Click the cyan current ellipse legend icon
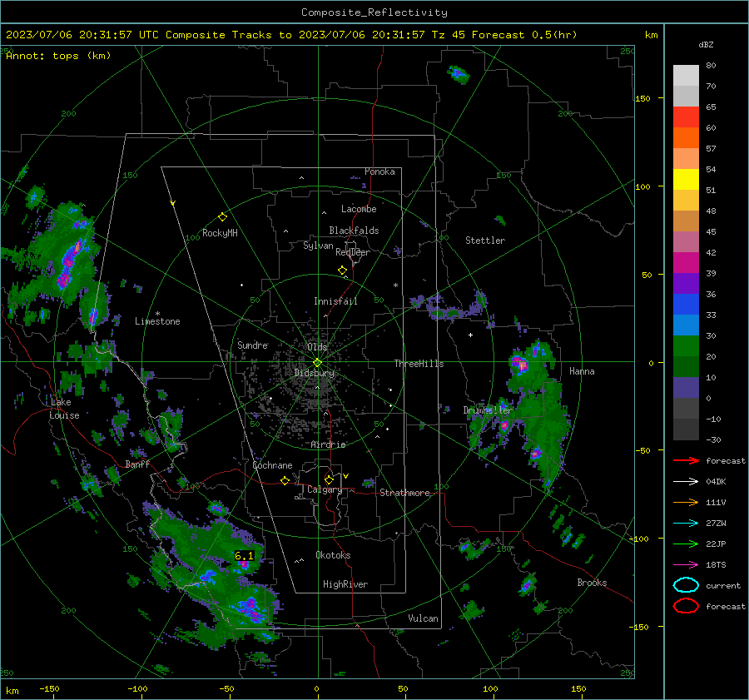The height and width of the screenshot is (700, 749). click(686, 585)
